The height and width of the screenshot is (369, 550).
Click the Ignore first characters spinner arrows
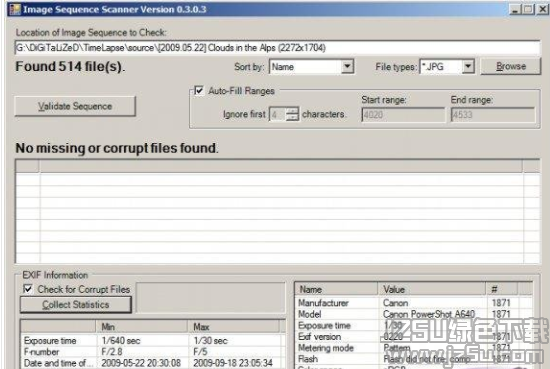[292, 114]
